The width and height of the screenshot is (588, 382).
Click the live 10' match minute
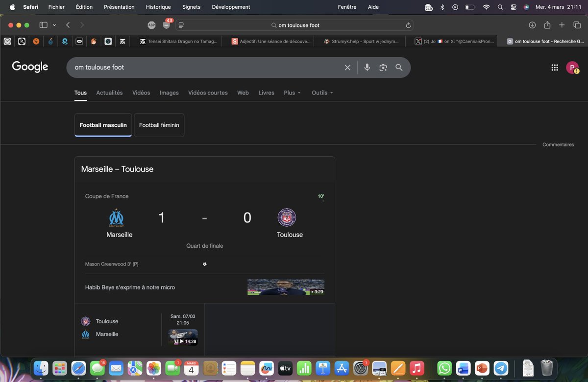(321, 196)
